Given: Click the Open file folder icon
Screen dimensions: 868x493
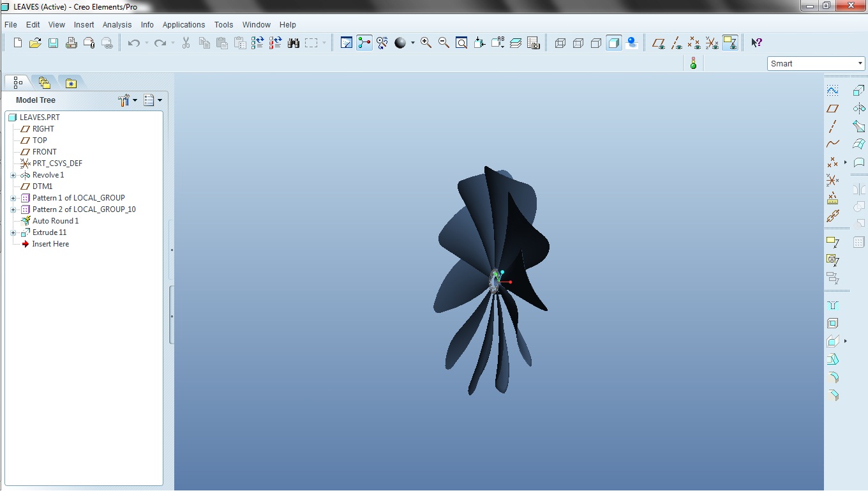Looking at the screenshot, I should click(36, 43).
